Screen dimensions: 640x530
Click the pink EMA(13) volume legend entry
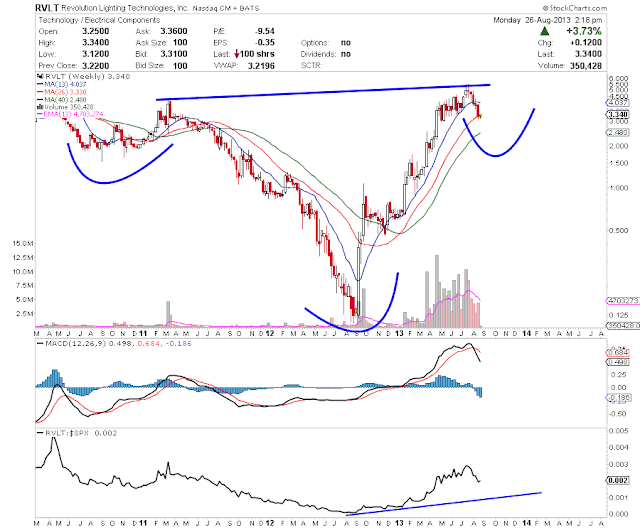click(x=70, y=114)
